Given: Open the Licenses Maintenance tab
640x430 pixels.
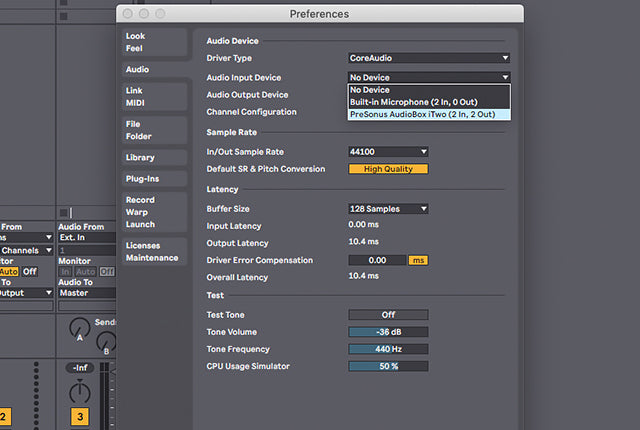Looking at the screenshot, I should (x=154, y=252).
